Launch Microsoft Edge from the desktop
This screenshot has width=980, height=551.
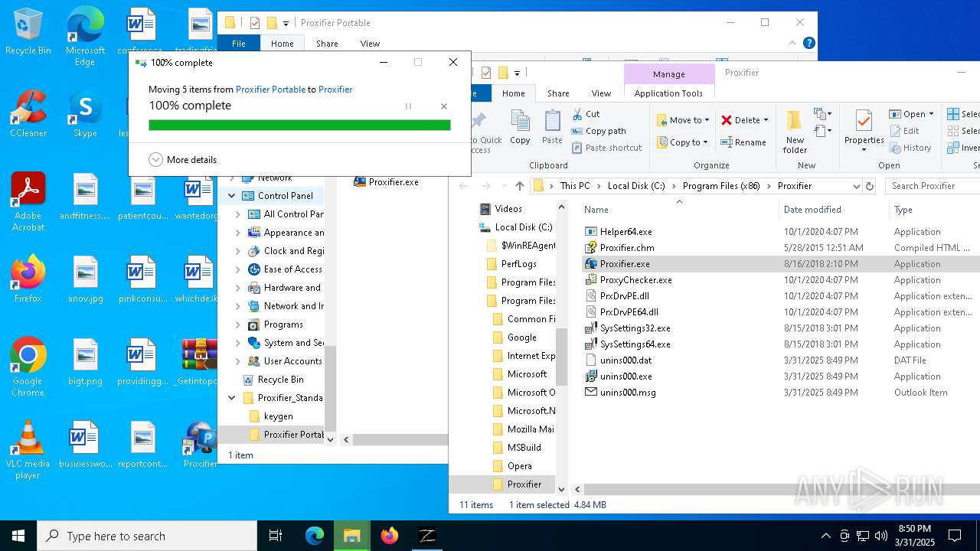click(85, 37)
